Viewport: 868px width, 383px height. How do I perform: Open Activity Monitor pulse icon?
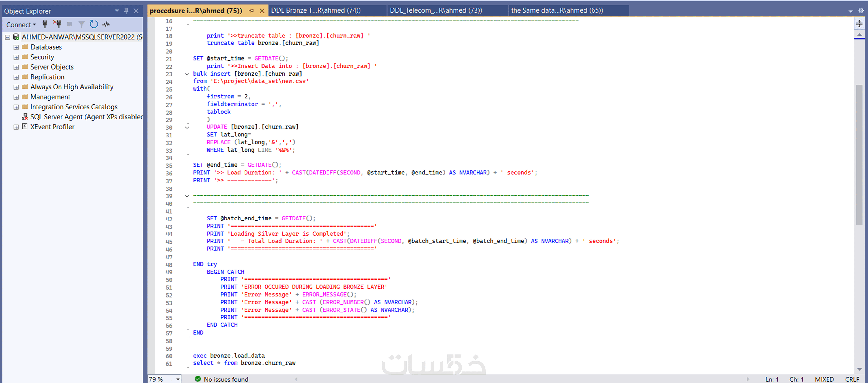(x=106, y=24)
